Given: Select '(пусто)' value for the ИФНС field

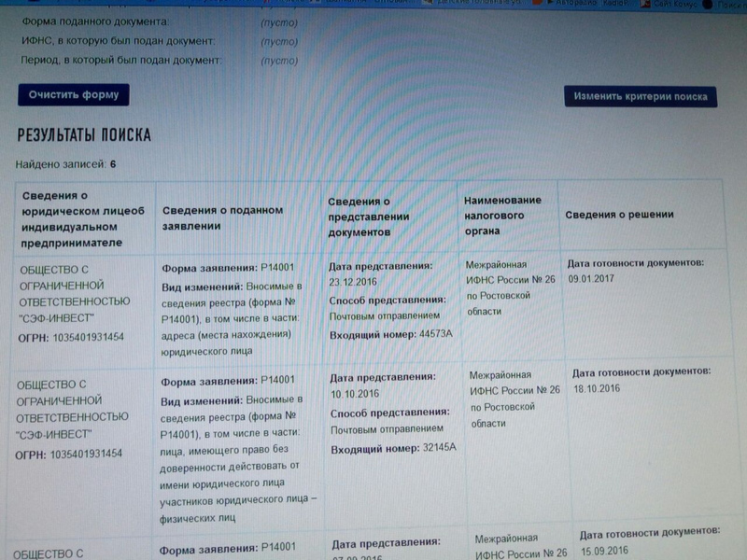Looking at the screenshot, I should pyautogui.click(x=279, y=41).
